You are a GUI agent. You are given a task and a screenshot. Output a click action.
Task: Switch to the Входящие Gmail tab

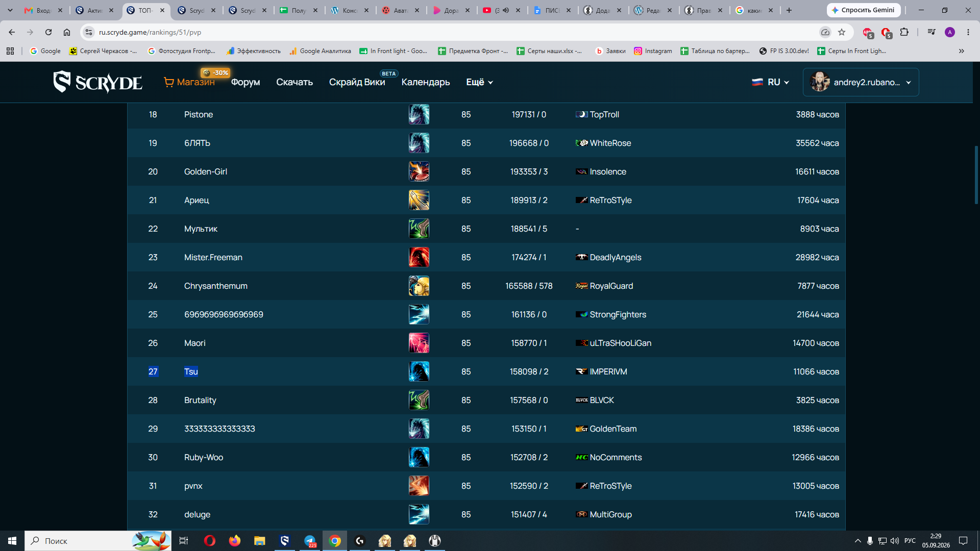pyautogui.click(x=43, y=10)
